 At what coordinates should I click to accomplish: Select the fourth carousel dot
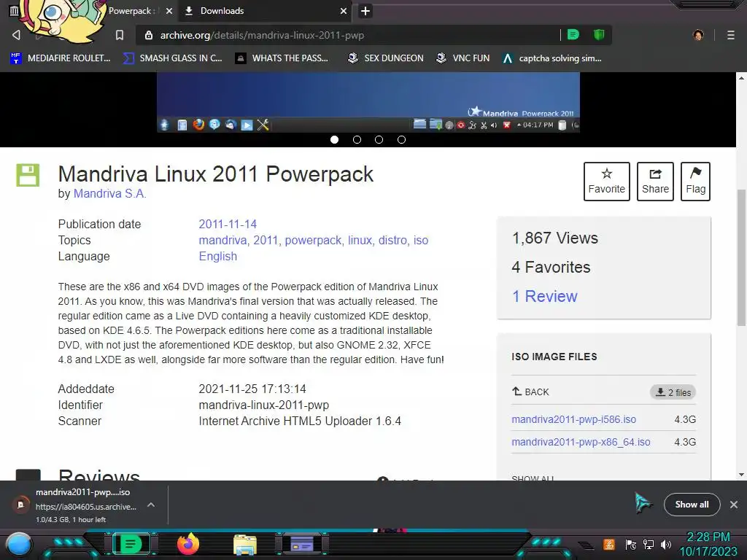pos(402,139)
